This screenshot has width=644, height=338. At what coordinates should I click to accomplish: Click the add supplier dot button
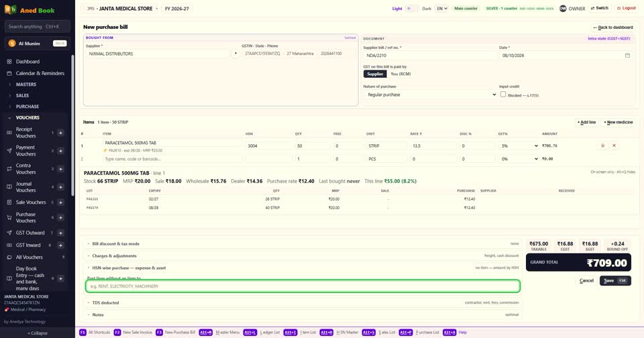[x=235, y=54]
